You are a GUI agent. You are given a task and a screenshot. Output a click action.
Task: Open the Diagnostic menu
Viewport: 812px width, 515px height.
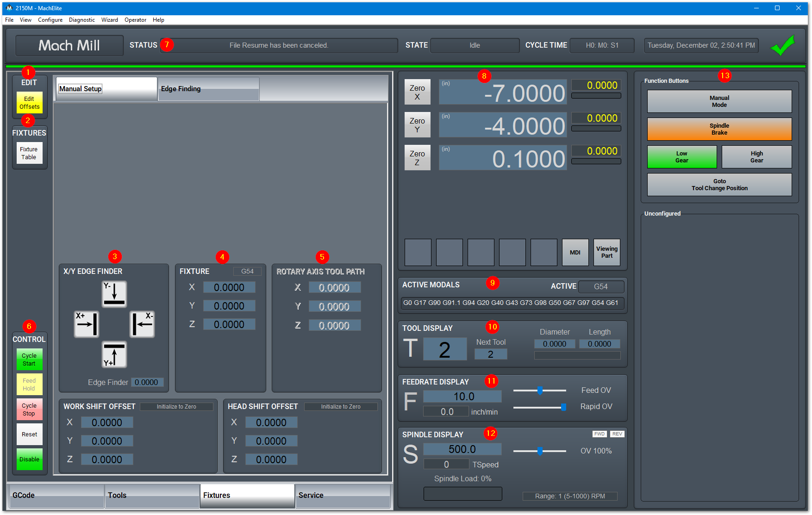(82, 20)
